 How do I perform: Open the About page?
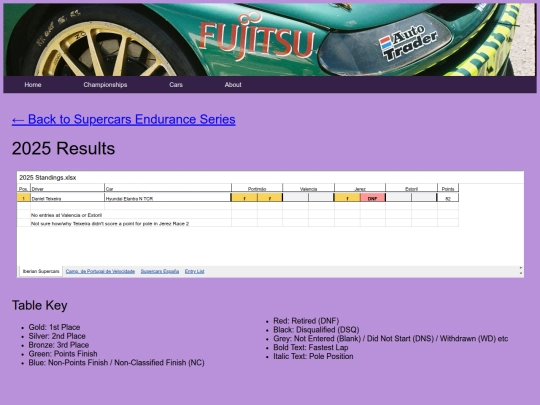click(233, 85)
